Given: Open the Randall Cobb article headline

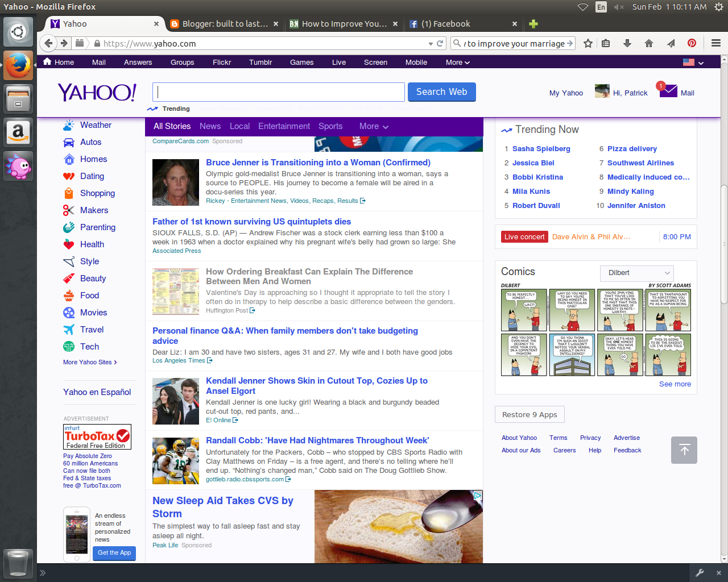Looking at the screenshot, I should coord(317,440).
